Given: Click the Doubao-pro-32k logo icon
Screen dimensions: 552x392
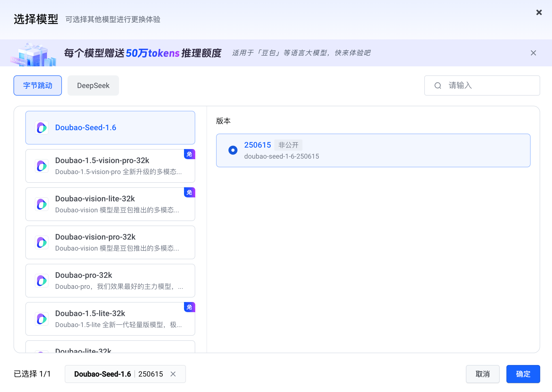Looking at the screenshot, I should 42,281.
